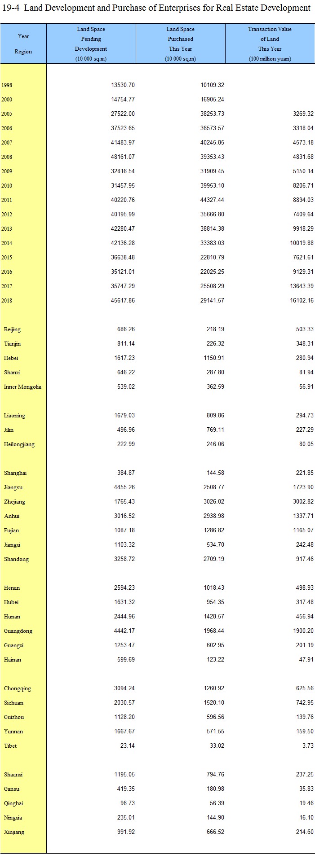Image resolution: width=315 pixels, height=868 pixels.
Task: Click the Zhejiang transaction value 3002.82
Action: 303,501
